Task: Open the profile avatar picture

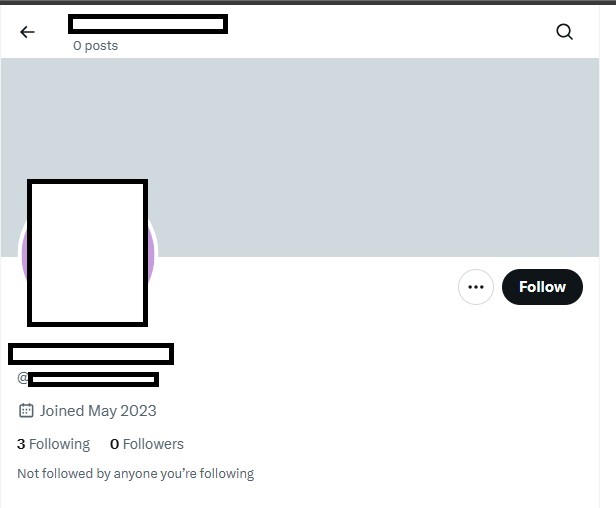Action: pos(88,253)
